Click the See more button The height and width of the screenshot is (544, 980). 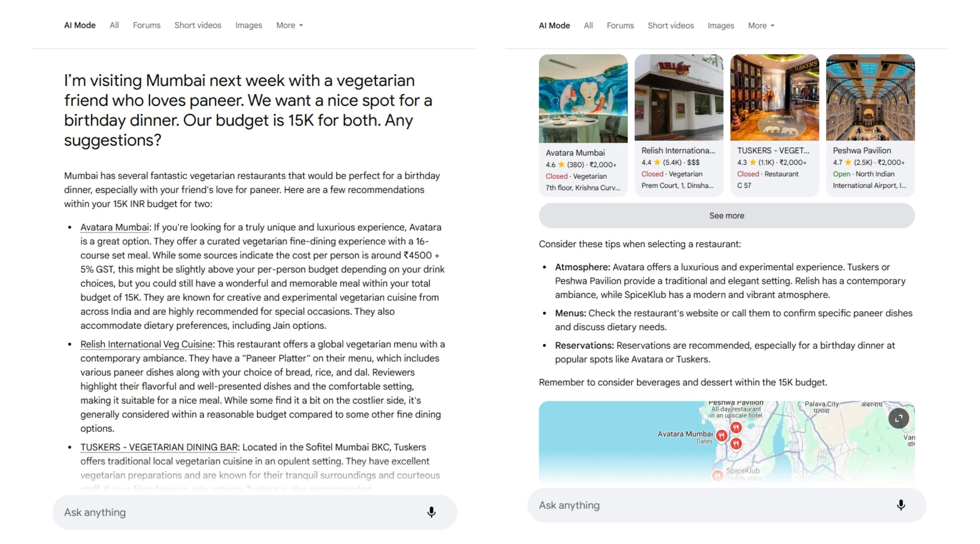tap(727, 215)
